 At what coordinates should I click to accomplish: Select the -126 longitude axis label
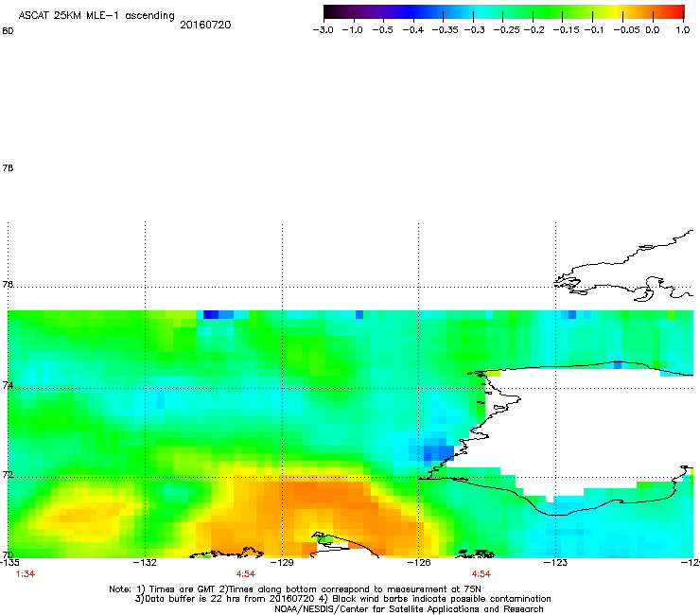coord(419,562)
